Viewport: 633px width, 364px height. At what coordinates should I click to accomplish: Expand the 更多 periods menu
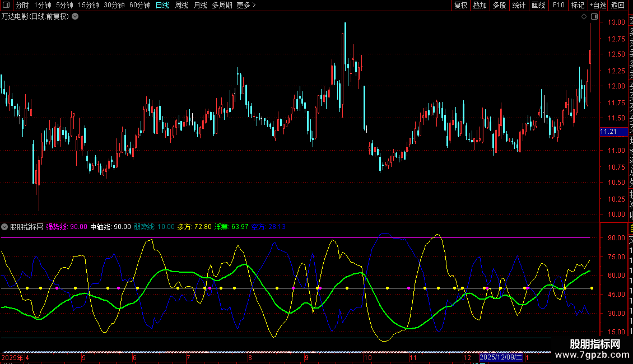(246, 5)
